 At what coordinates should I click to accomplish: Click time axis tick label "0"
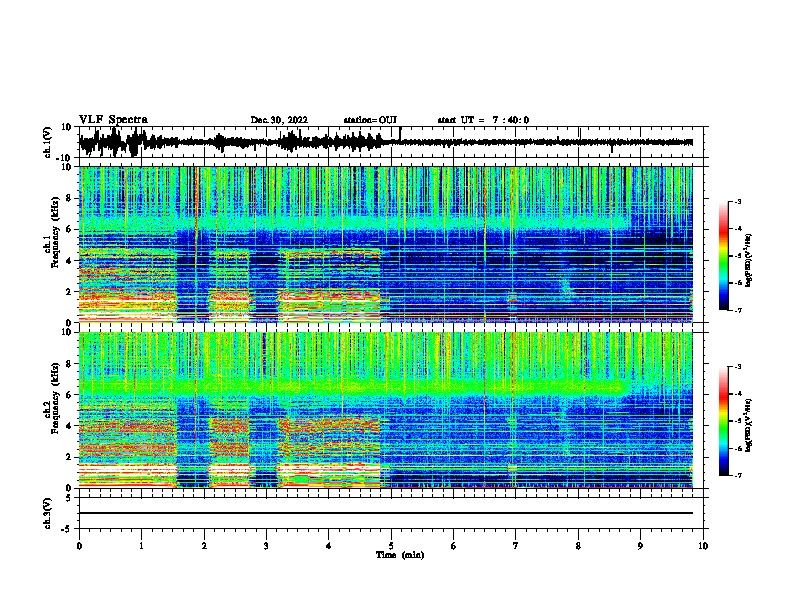[x=79, y=546]
